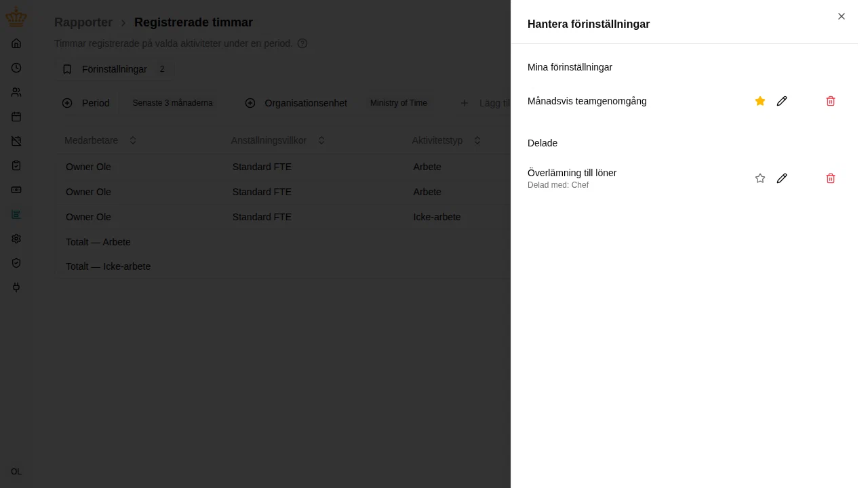Mark Överlämning till löner as favorite

[x=760, y=178]
